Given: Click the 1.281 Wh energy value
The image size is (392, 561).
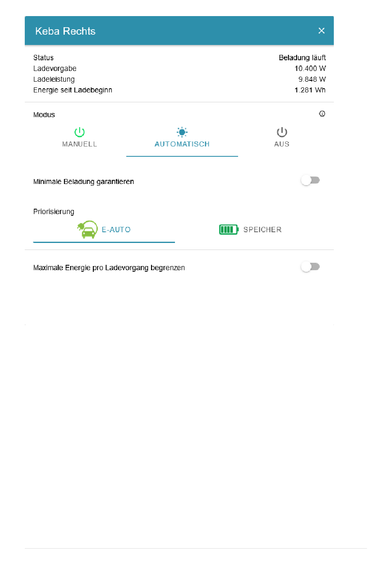Looking at the screenshot, I should pyautogui.click(x=310, y=90).
